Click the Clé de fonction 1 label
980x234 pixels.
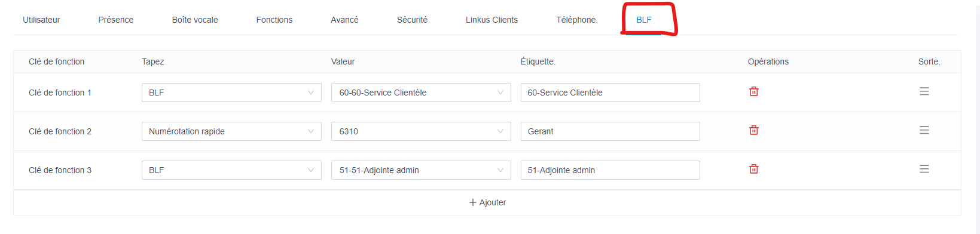60,93
